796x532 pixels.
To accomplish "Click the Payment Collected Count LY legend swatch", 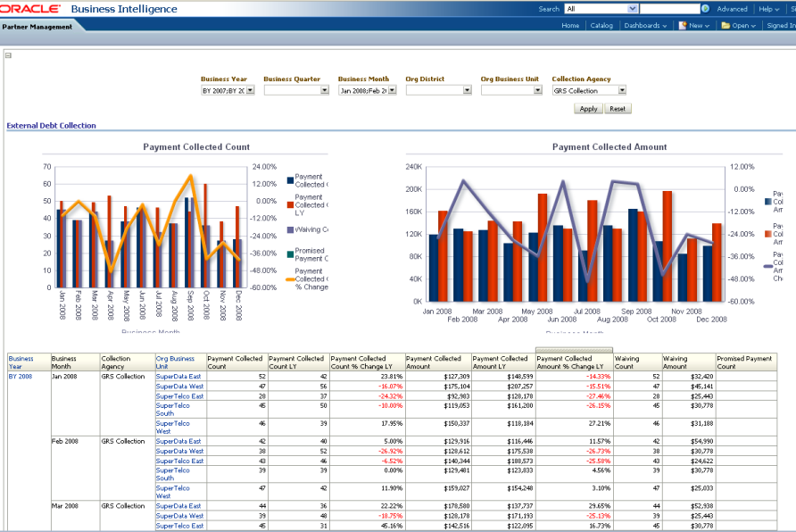I will tap(290, 205).
